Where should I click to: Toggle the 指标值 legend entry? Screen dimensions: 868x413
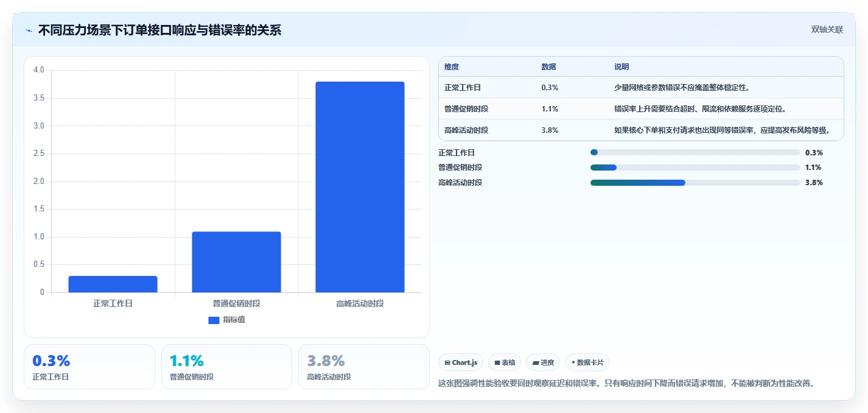(226, 320)
